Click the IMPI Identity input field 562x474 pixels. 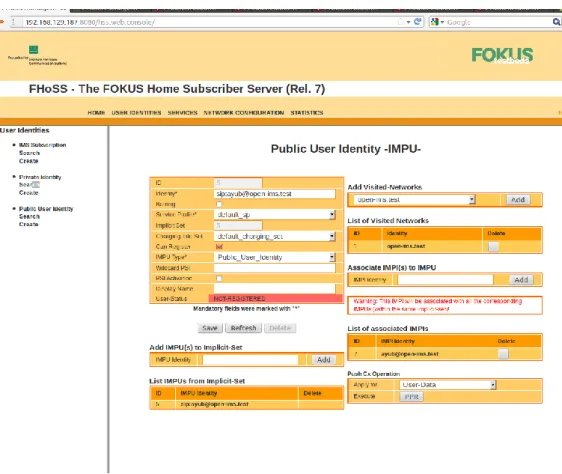446,280
